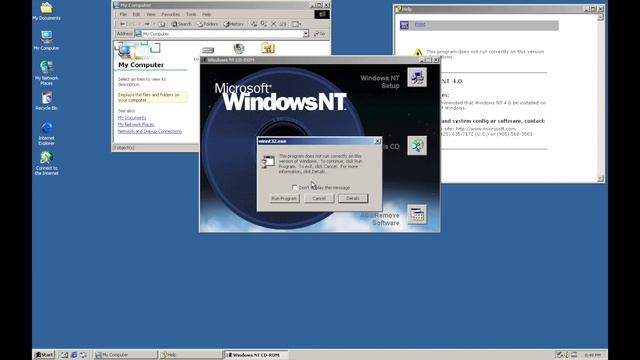Open the My Documents desktop icon
Image resolution: width=640 pixels, height=360 pixels.
46,11
